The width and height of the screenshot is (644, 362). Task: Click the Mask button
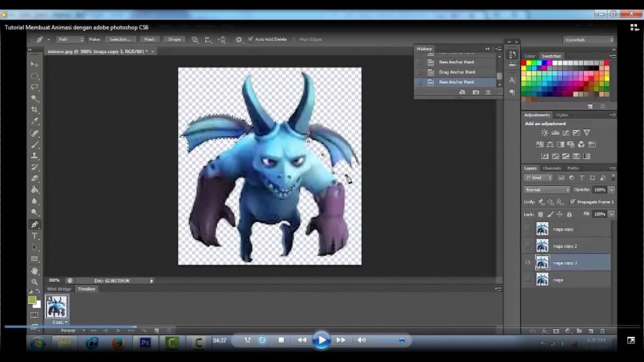pos(149,39)
